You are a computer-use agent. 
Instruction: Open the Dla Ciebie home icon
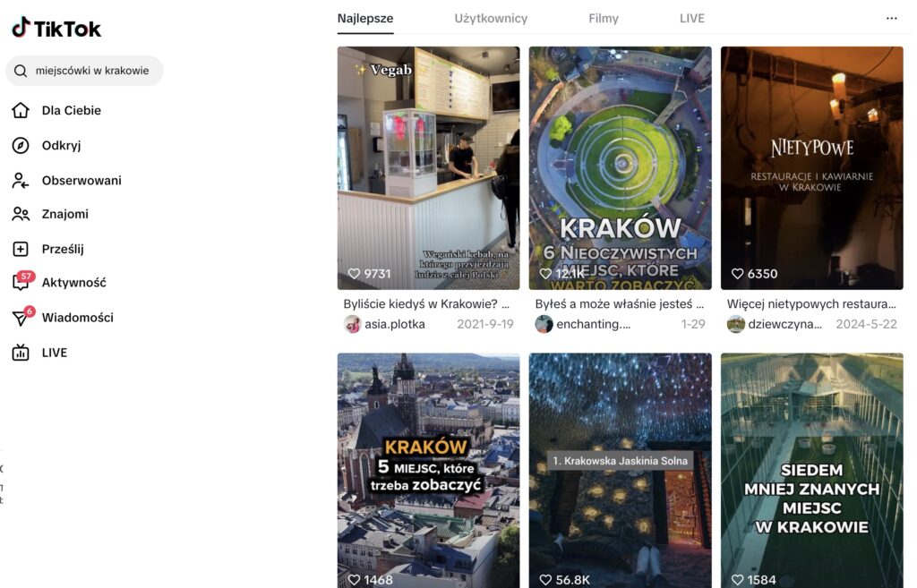coord(21,110)
